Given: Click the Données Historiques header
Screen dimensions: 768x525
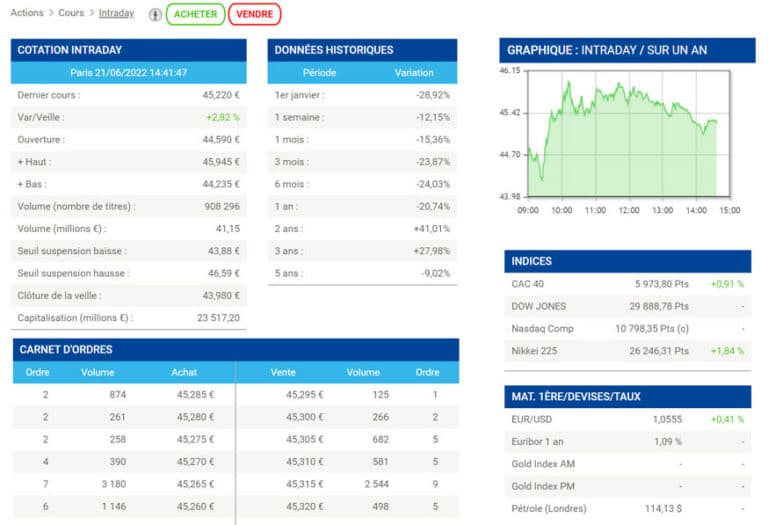Looking at the screenshot, I should click(362, 50).
